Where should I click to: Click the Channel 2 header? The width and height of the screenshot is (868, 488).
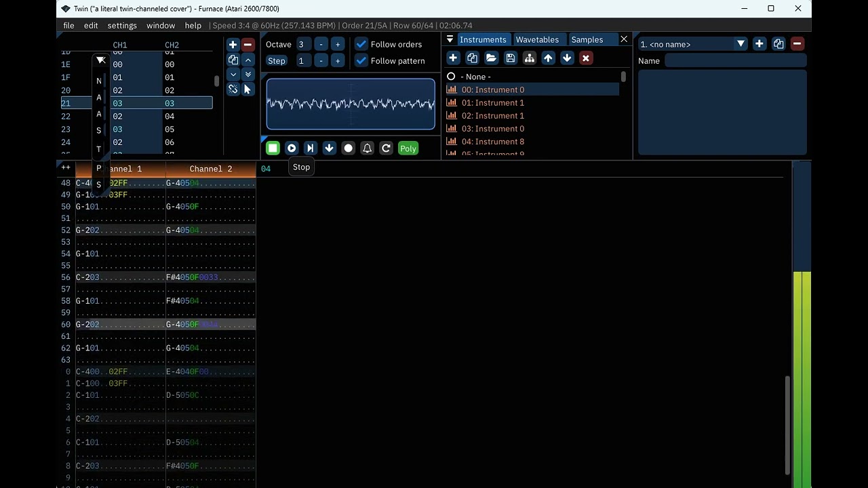pyautogui.click(x=211, y=169)
